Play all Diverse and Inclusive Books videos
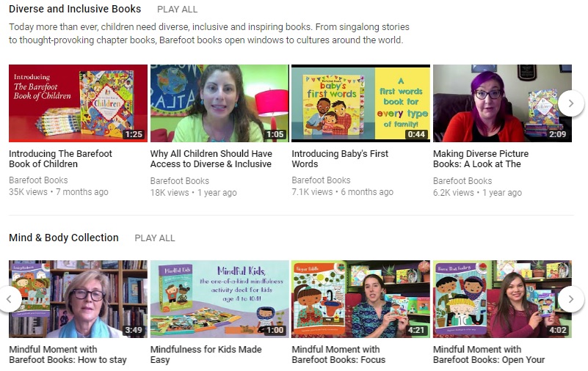 click(177, 10)
